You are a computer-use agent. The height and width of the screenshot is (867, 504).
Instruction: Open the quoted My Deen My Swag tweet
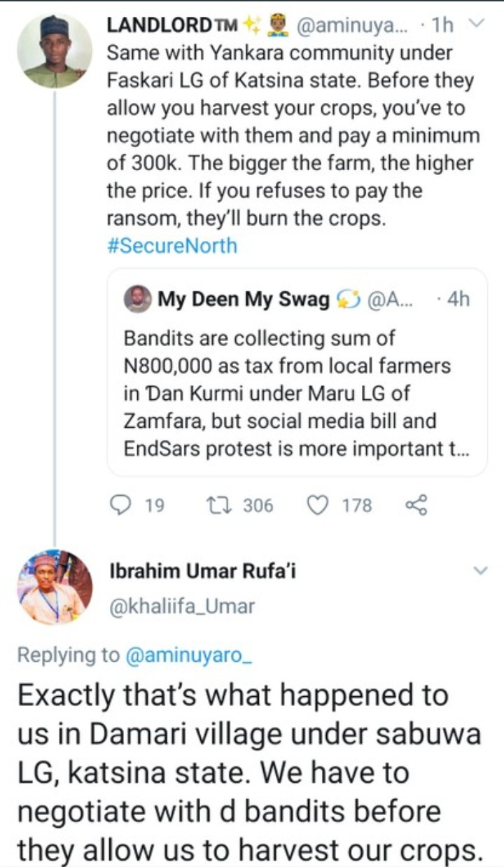coord(297,392)
